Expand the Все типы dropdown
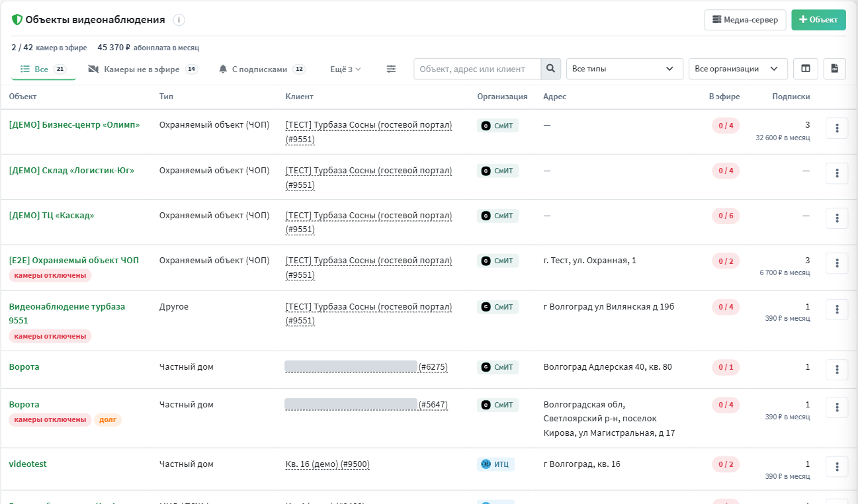 click(624, 69)
